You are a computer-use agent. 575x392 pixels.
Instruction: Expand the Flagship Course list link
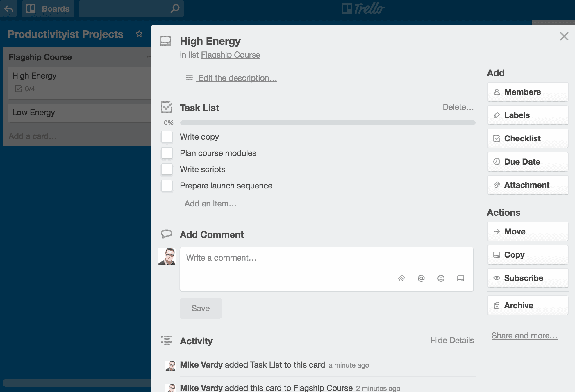(230, 54)
